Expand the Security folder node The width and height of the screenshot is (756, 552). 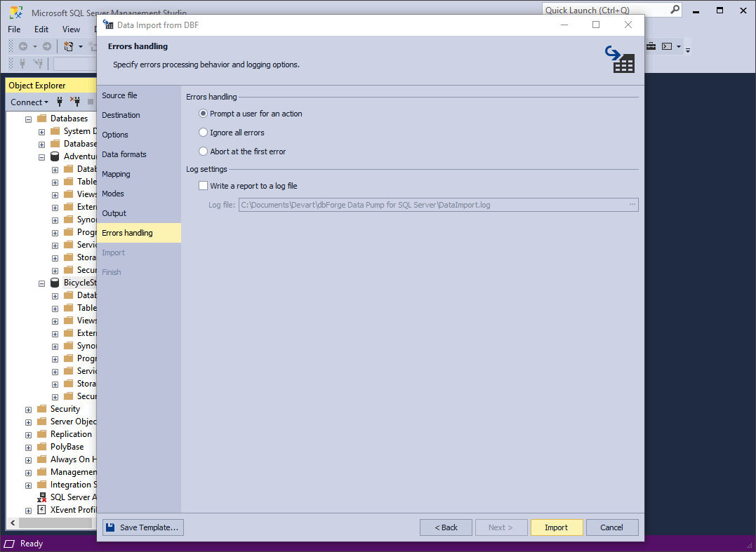click(29, 410)
